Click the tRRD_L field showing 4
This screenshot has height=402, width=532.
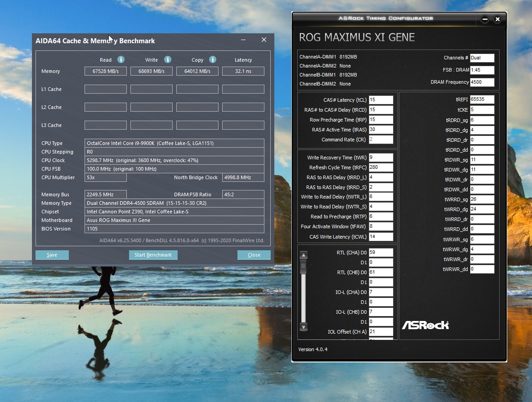[x=381, y=177]
